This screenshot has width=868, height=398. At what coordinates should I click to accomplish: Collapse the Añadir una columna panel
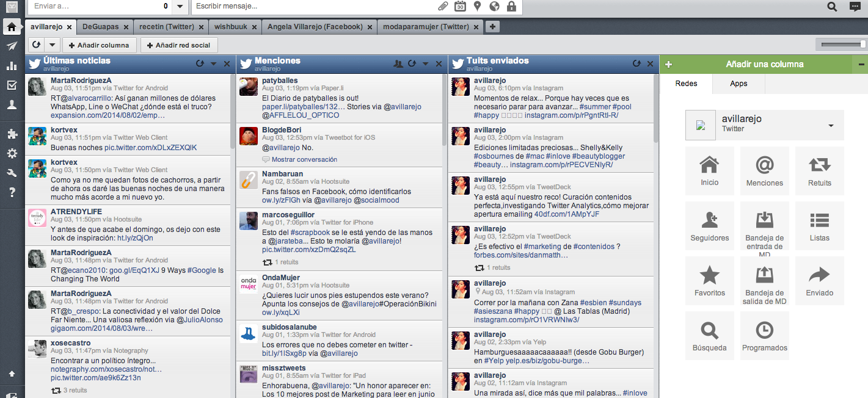coord(861,64)
